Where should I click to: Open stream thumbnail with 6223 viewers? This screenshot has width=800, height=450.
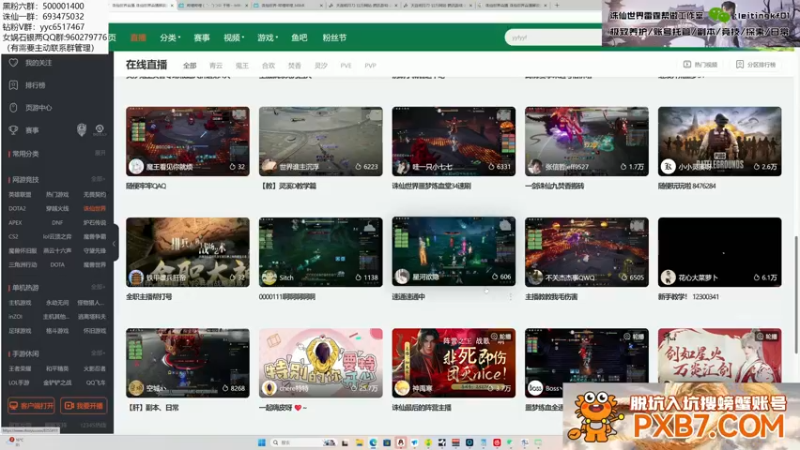pyautogui.click(x=320, y=141)
